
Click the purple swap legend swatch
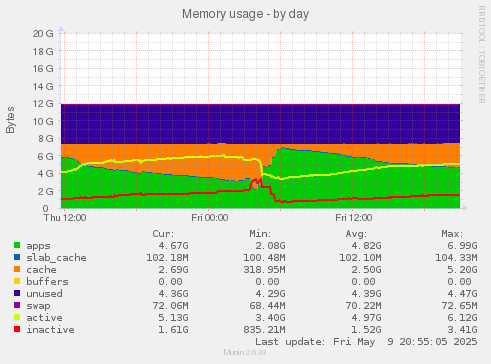click(x=17, y=306)
